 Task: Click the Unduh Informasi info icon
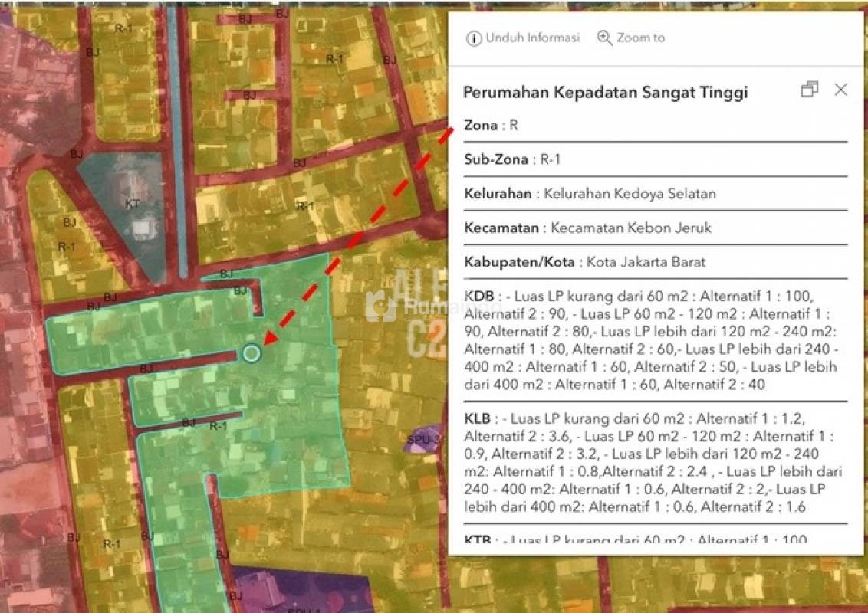coord(474,38)
